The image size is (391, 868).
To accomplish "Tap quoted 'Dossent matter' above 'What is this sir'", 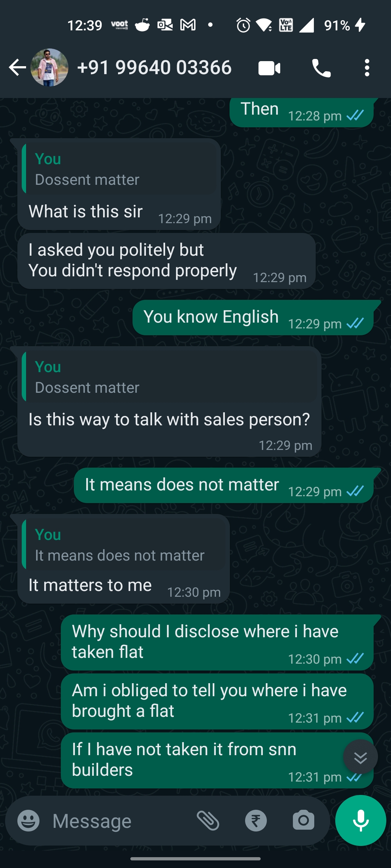I will pyautogui.click(x=119, y=169).
